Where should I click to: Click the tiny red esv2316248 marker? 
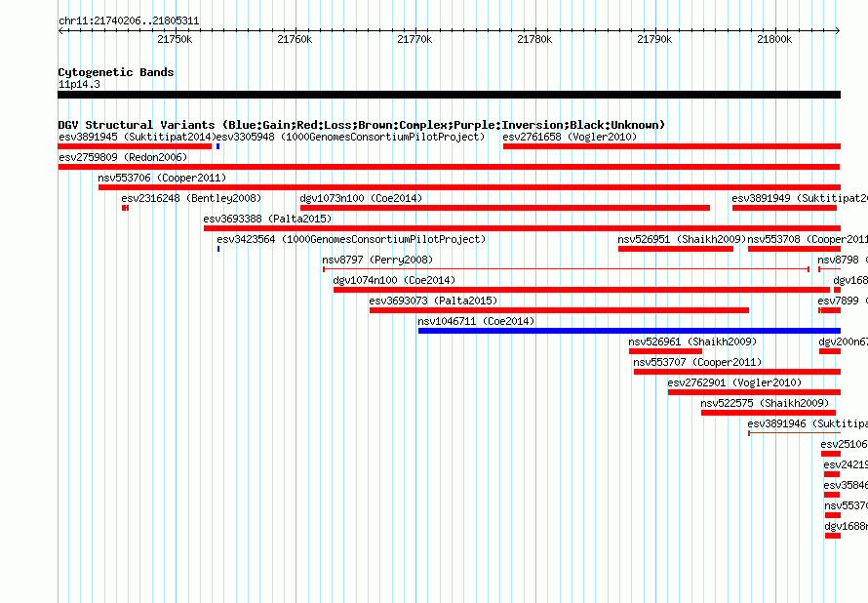[x=125, y=208]
